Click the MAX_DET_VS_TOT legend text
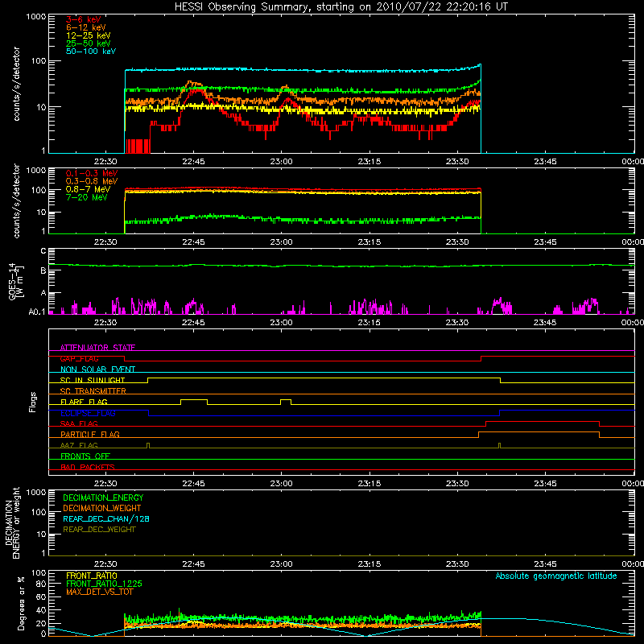Screen dimensions: 644x644 pyautogui.click(x=99, y=592)
